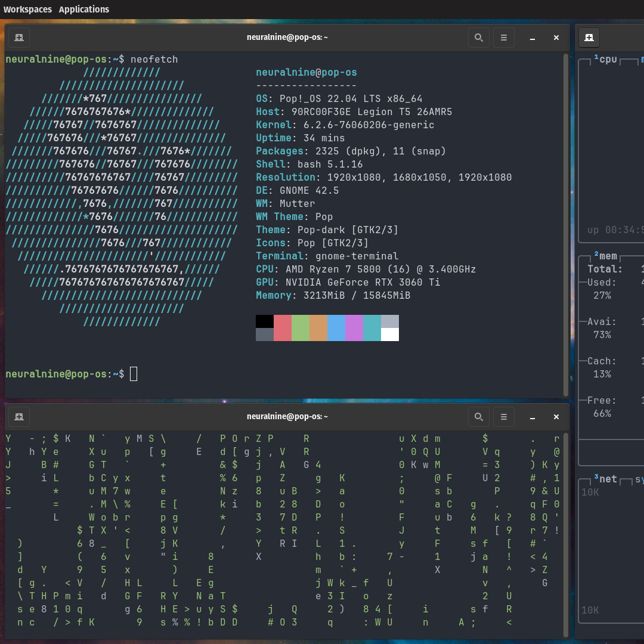The width and height of the screenshot is (644, 644).
Task: Click the bottom terminal's vertical scrollbar
Action: (x=566, y=534)
